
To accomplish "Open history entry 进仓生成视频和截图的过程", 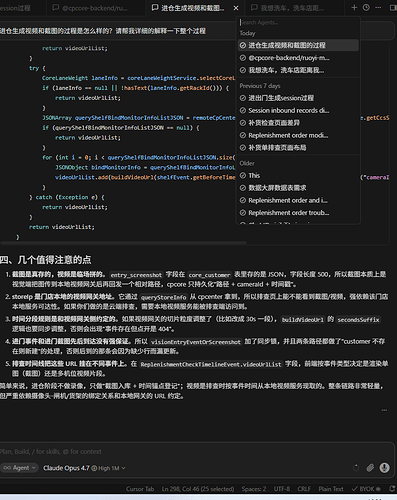I will tap(298, 45).
